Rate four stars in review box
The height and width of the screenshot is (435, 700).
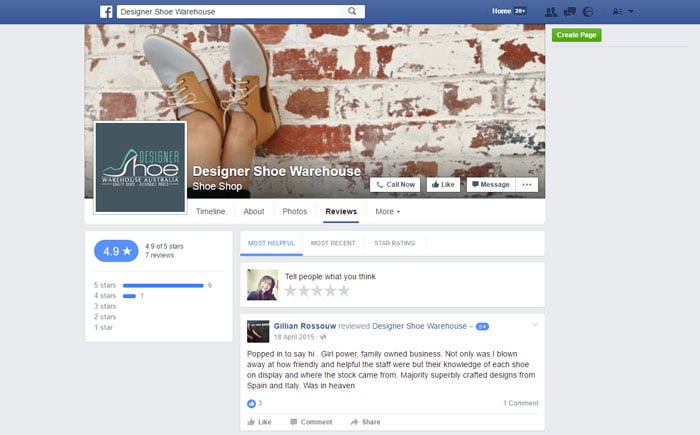pos(331,291)
